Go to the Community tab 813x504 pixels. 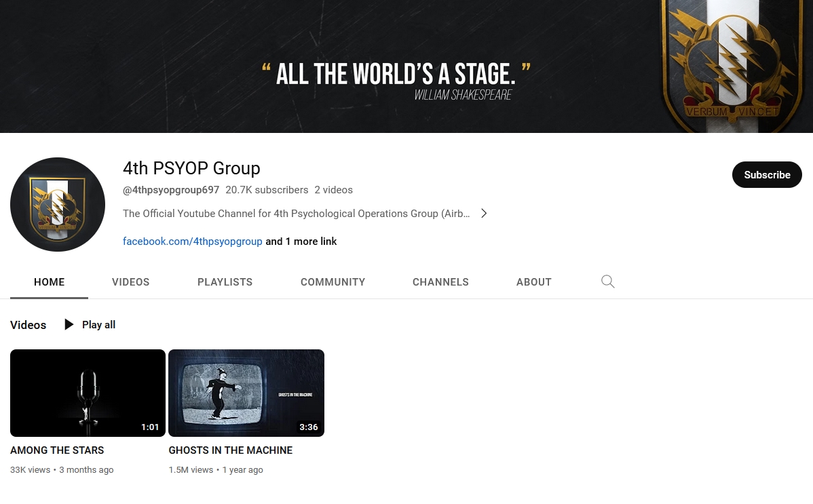(x=333, y=282)
